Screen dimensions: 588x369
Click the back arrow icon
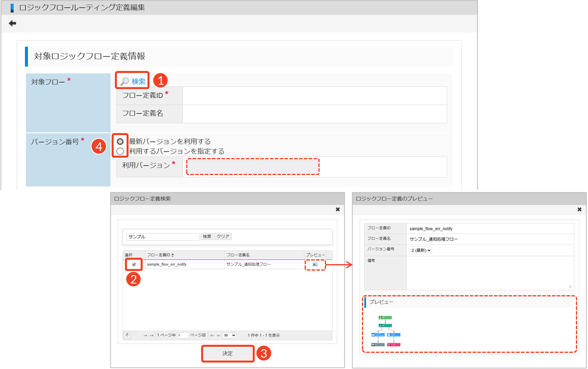pos(12,23)
